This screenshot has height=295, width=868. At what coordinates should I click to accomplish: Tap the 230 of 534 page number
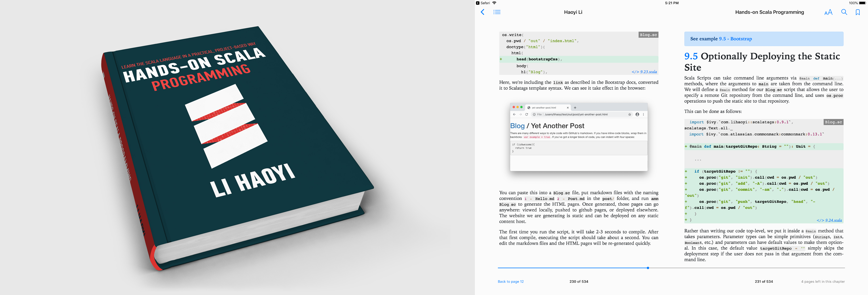click(579, 282)
